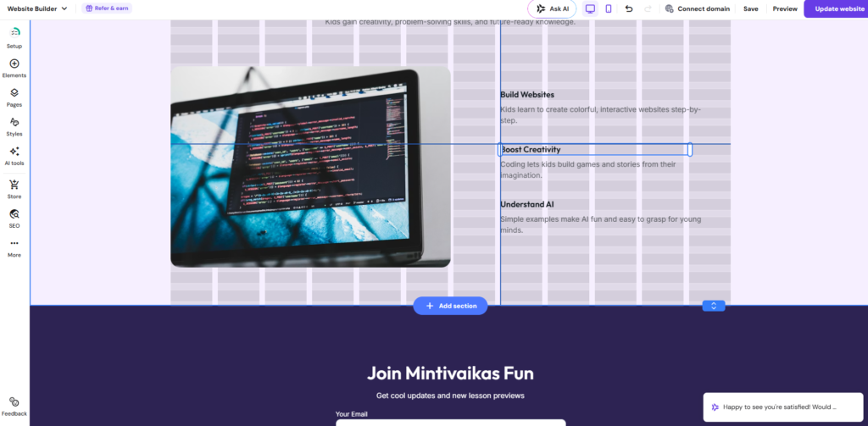Redo the last change
Screen dimensions: 868x426
pos(648,8)
